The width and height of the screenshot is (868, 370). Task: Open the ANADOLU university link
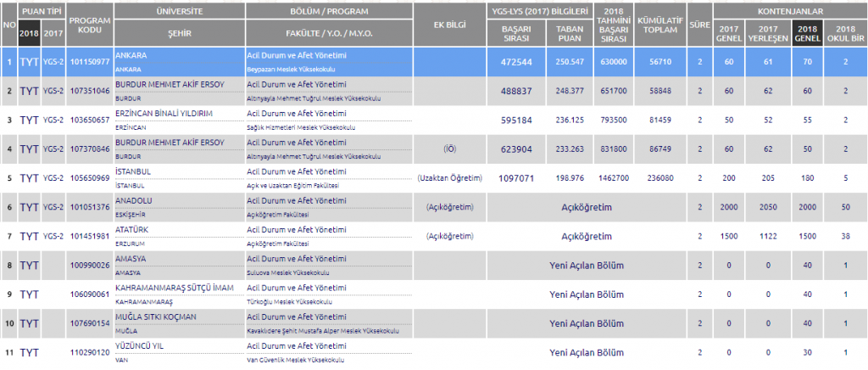[133, 201]
